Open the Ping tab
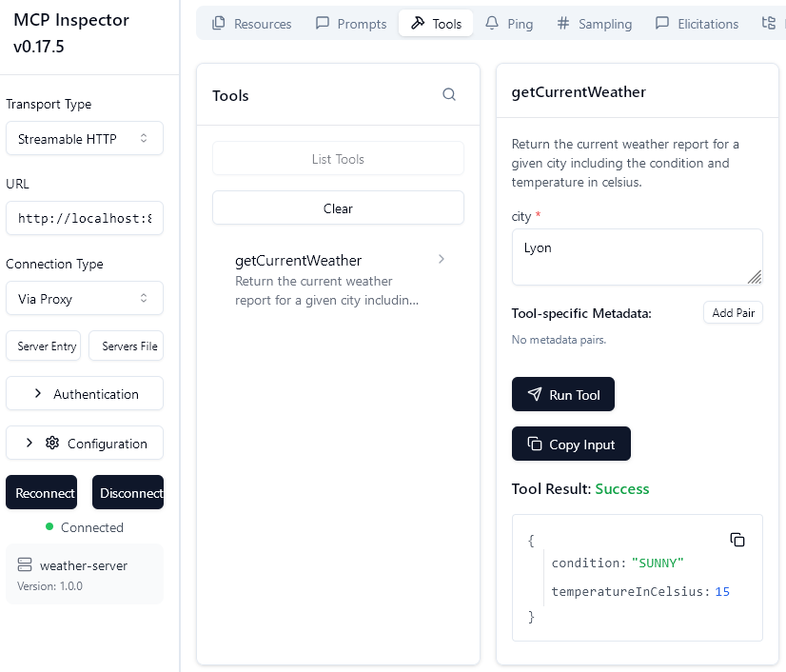Viewport: 786px width, 672px height. [x=509, y=24]
